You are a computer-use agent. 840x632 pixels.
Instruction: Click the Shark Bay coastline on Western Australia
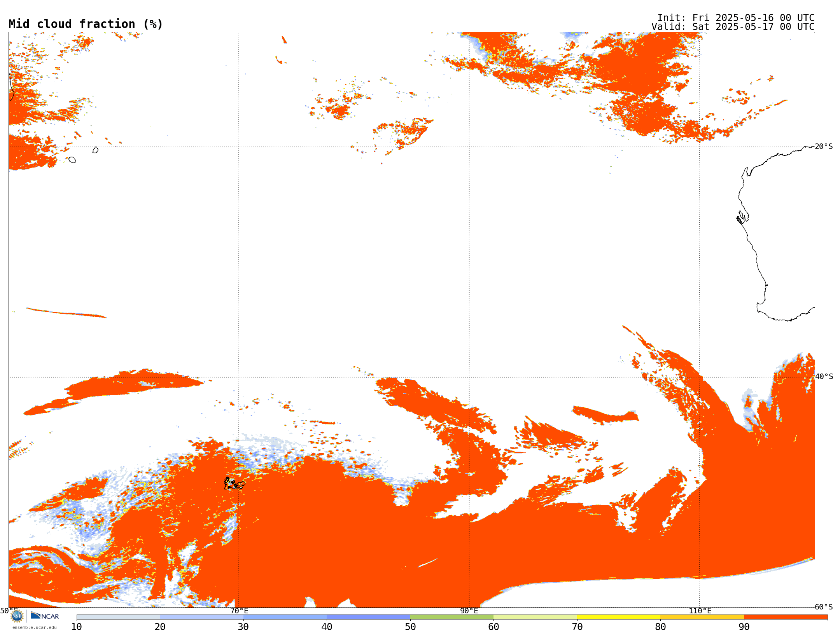tap(742, 217)
